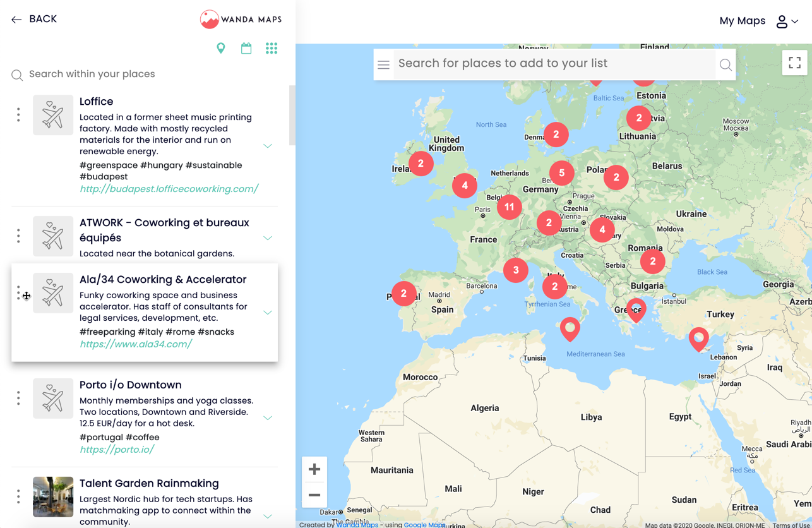
Task: Expand the Porto i/o Downtown entry chevron
Action: click(x=268, y=417)
